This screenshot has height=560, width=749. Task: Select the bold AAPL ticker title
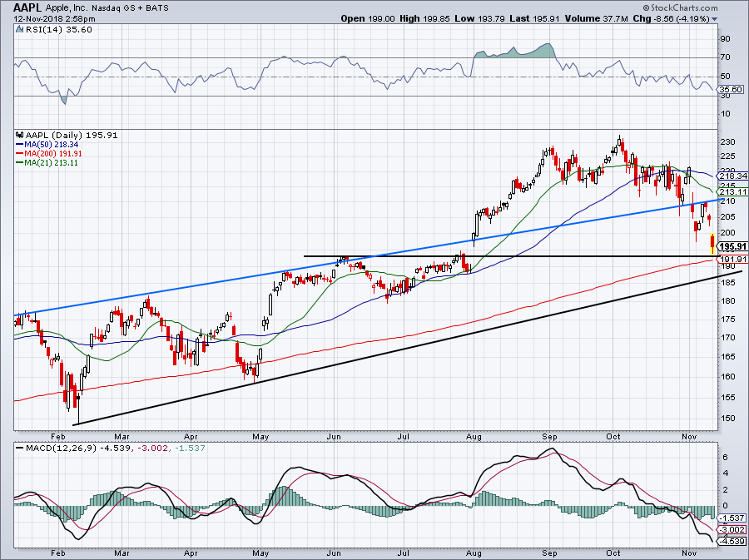click(x=27, y=7)
